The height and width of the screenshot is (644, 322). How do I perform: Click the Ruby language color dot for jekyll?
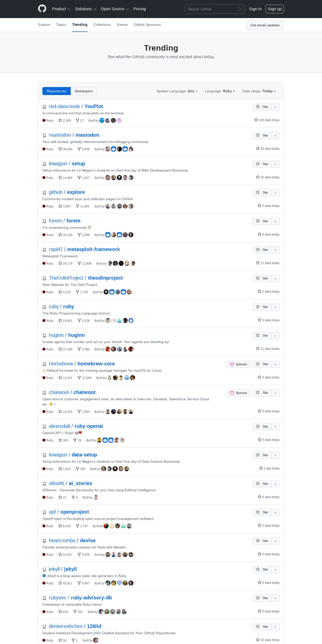(44, 583)
